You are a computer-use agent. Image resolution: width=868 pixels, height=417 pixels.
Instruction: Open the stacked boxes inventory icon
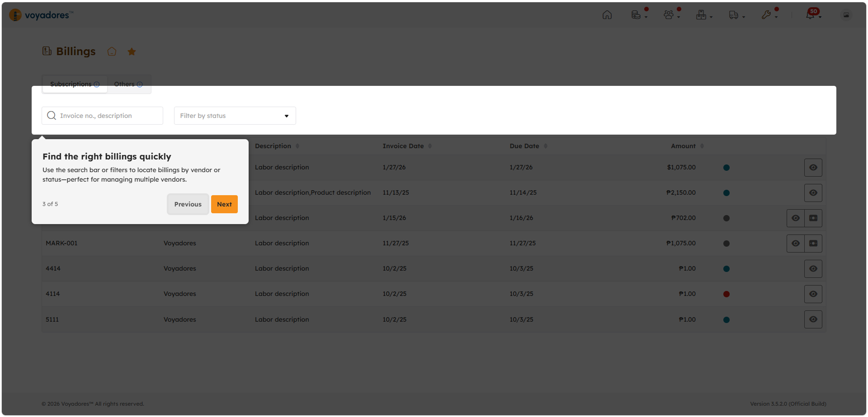[x=701, y=15]
